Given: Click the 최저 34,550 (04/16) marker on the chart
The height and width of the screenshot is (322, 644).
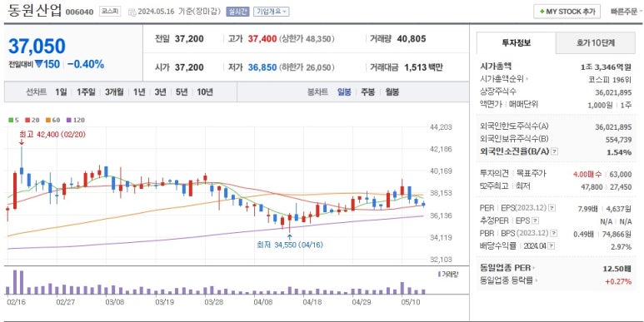Looking at the screenshot, I should (290, 245).
